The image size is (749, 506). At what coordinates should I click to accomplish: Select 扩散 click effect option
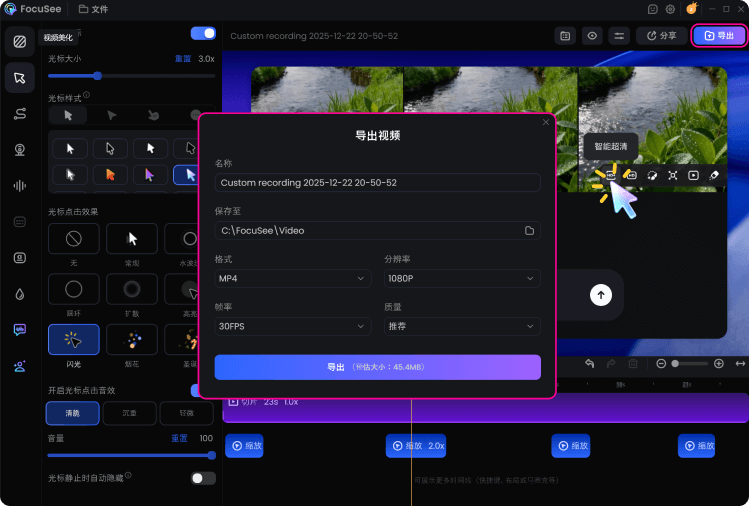point(132,289)
